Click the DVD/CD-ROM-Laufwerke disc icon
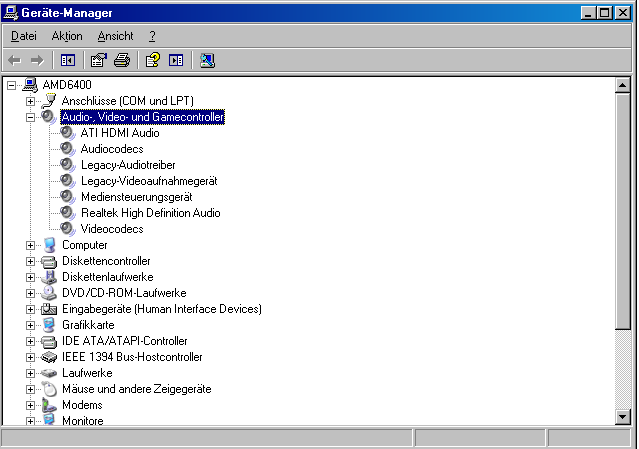Screen dimensions: 639x449 tap(49, 293)
